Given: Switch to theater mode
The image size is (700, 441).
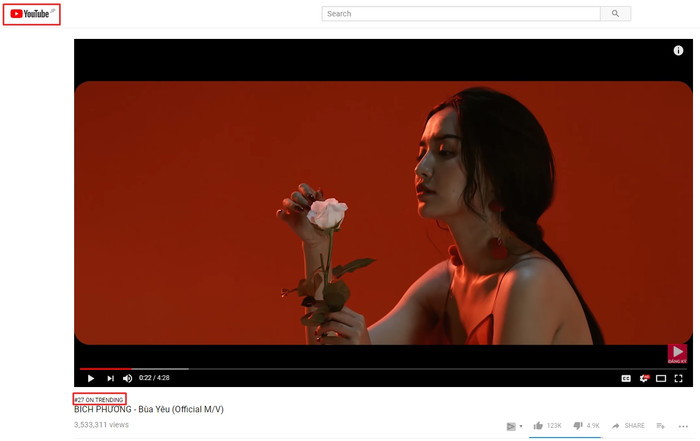Looking at the screenshot, I should coord(661,379).
